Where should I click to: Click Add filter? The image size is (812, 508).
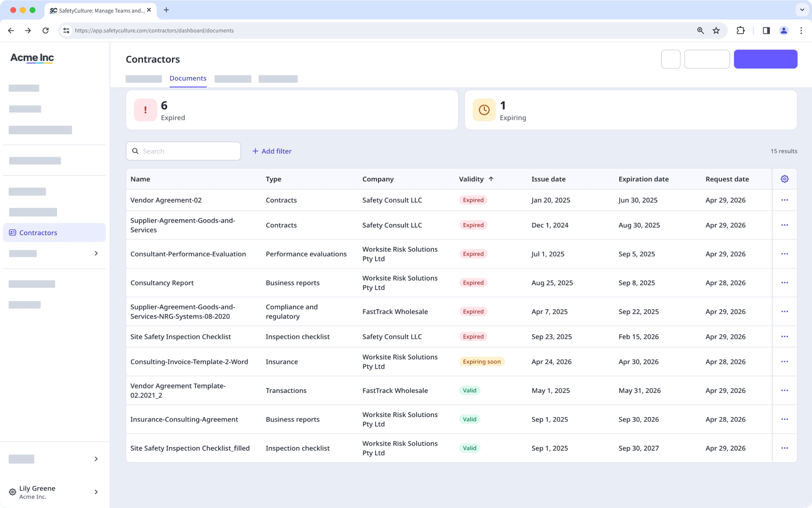272,151
